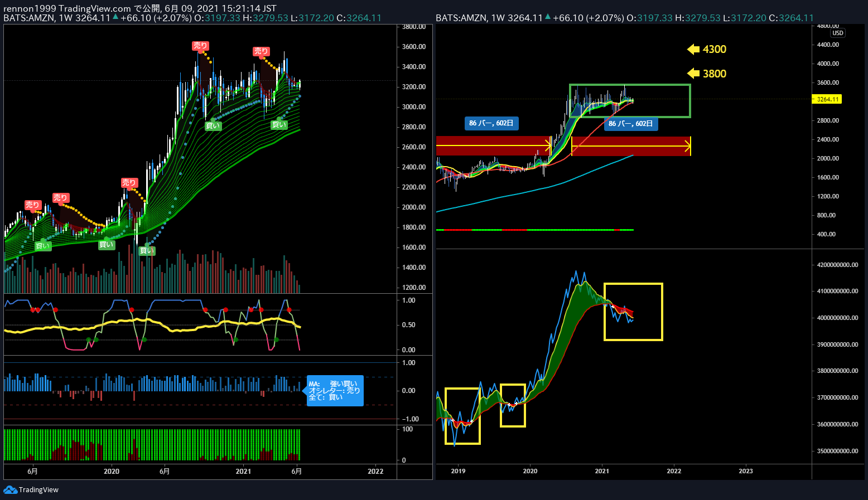Click the 2600.00 price axis label

(x=414, y=147)
